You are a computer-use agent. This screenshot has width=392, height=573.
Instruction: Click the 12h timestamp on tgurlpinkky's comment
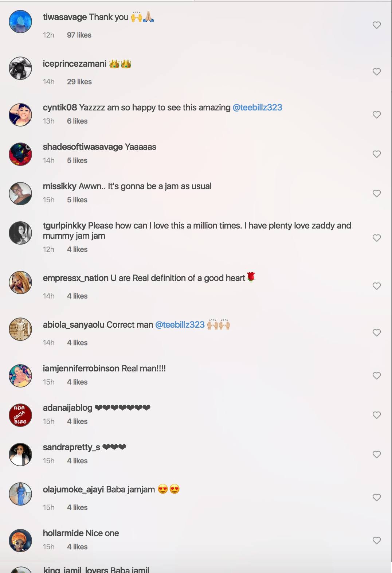pyautogui.click(x=48, y=249)
